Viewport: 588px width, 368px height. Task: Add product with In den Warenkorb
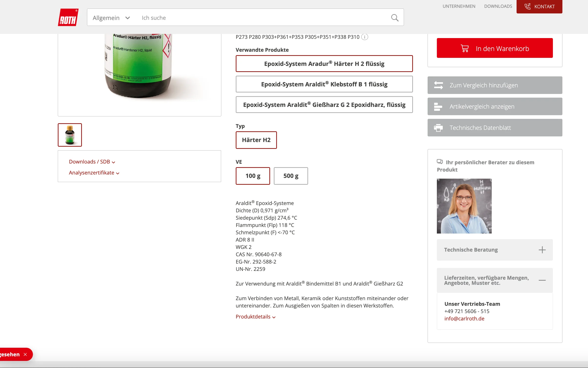(495, 48)
